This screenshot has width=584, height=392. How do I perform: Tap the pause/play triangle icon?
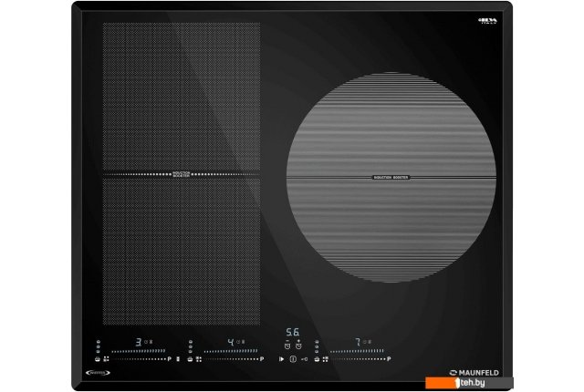281,359
